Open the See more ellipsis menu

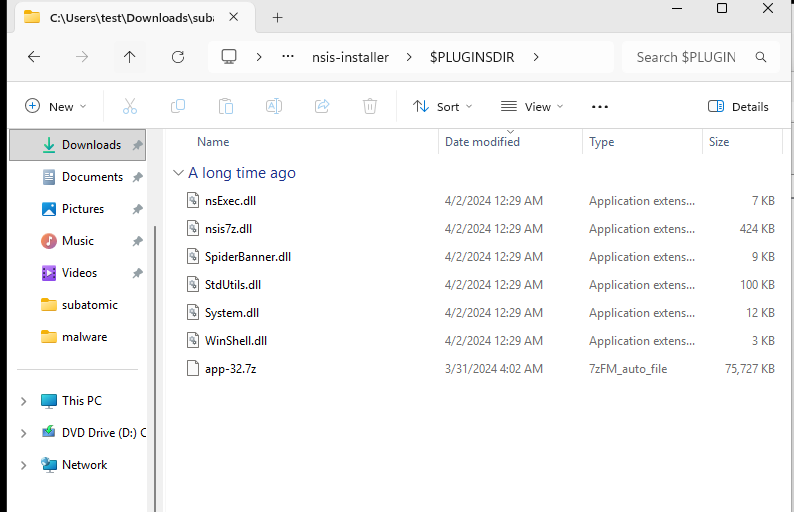[600, 107]
